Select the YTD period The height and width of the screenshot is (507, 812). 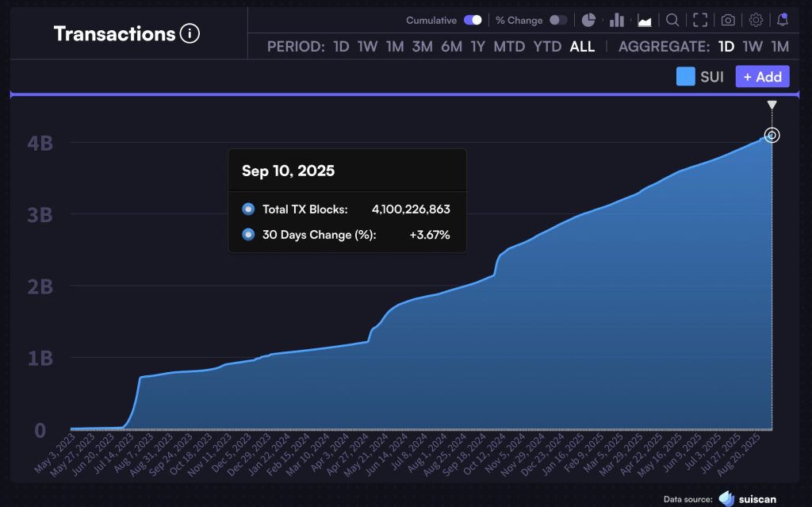(x=547, y=46)
